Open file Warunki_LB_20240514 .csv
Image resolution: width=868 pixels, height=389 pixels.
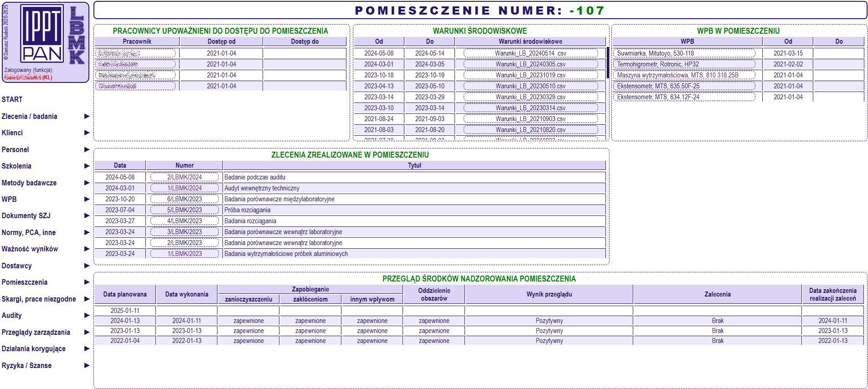[531, 53]
